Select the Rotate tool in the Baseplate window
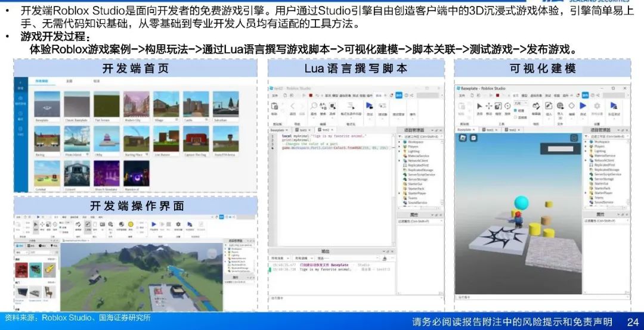The height and width of the screenshot is (330, 644). [507, 106]
